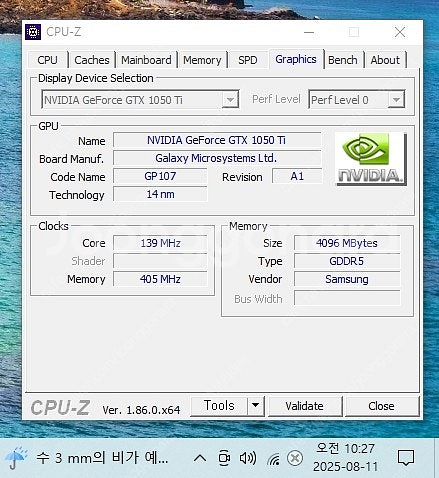Screen dimensions: 439x478
Task: Click the Meet Now camera tray icon
Action: (x=224, y=458)
